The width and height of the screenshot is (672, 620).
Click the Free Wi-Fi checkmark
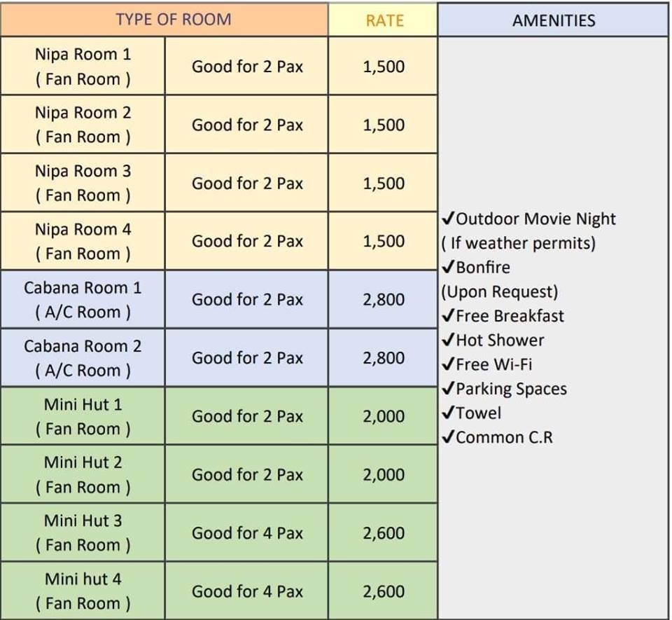(x=449, y=365)
